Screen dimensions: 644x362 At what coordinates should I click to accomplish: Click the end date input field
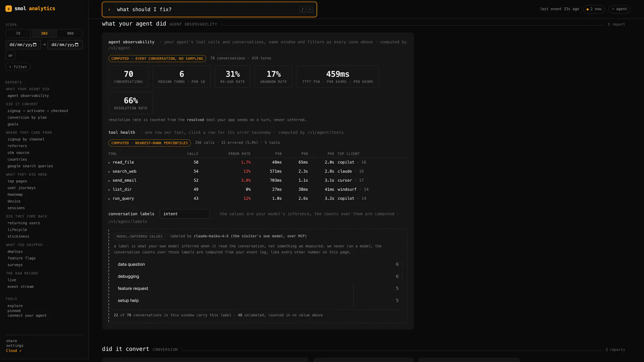[65, 45]
